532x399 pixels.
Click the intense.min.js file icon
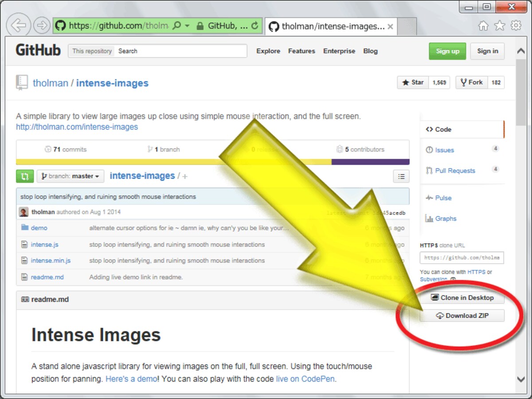tap(25, 260)
